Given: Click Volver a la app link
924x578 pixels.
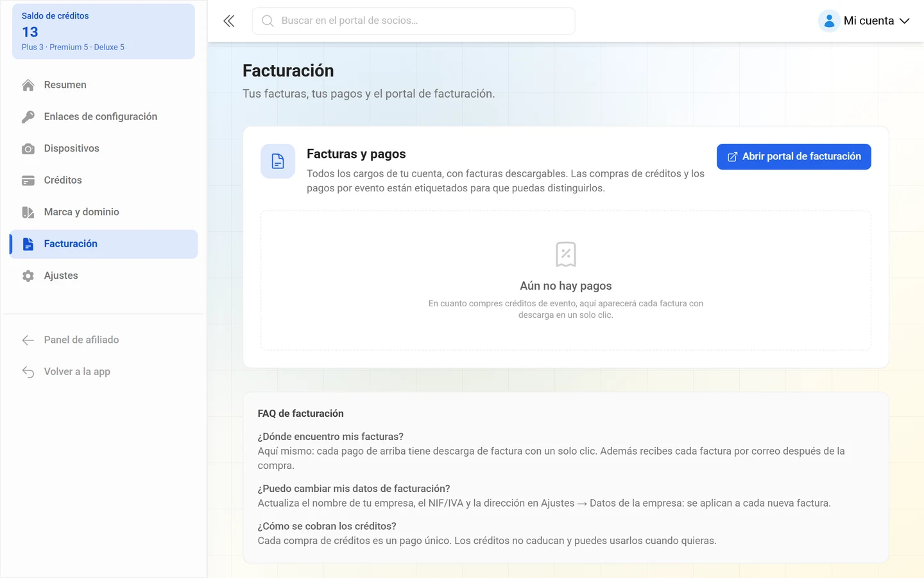Looking at the screenshot, I should click(x=103, y=372).
